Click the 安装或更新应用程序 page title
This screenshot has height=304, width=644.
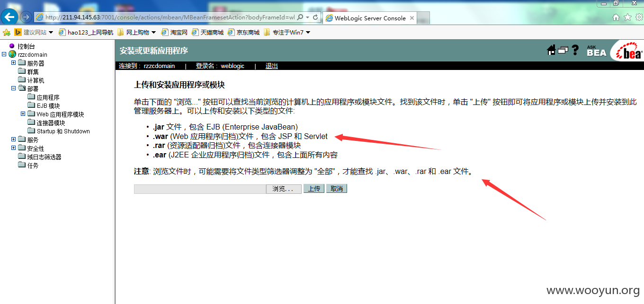[154, 51]
